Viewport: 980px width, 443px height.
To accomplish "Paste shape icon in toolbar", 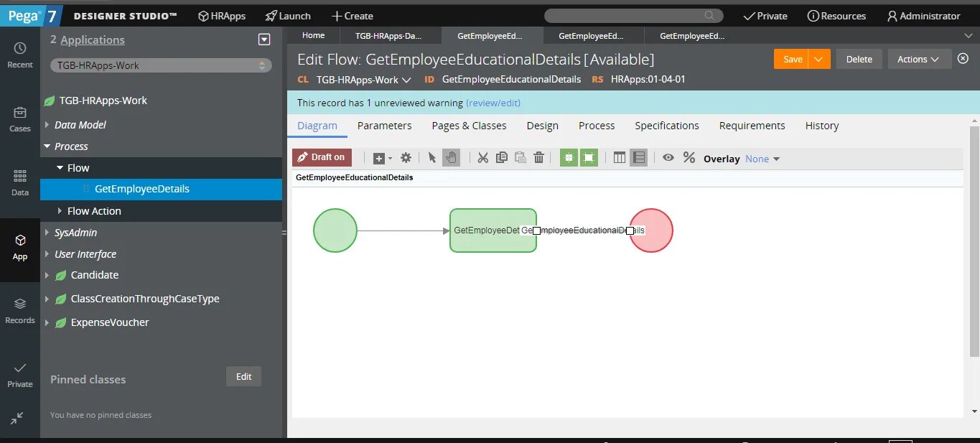I will (521, 158).
